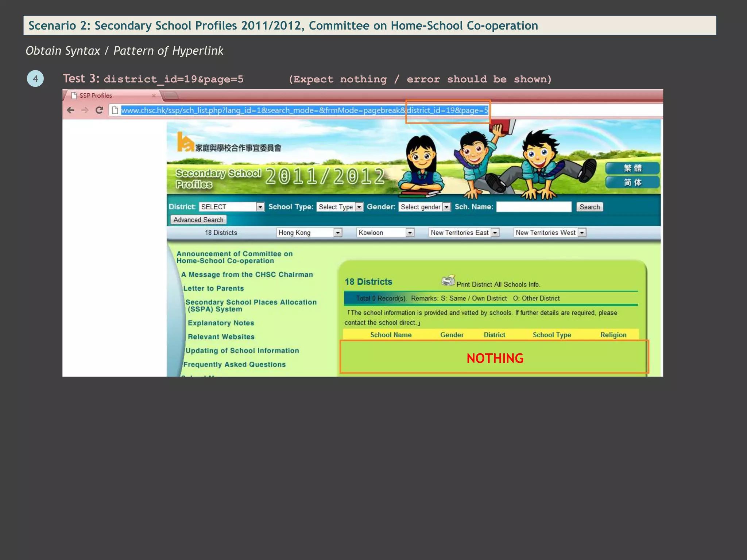Click the Religion column header
This screenshot has height=560, width=747.
point(614,335)
